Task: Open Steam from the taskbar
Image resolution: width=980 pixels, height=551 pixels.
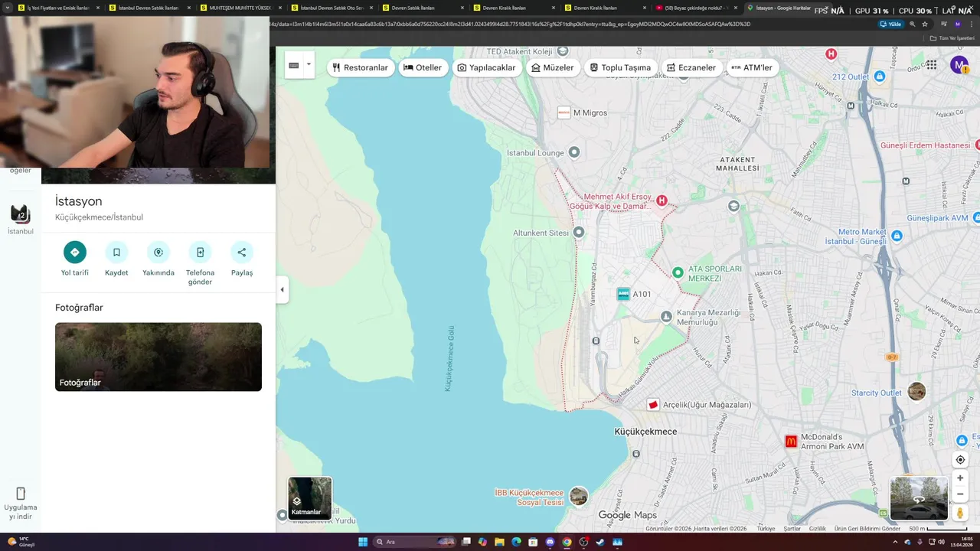Action: [600, 542]
